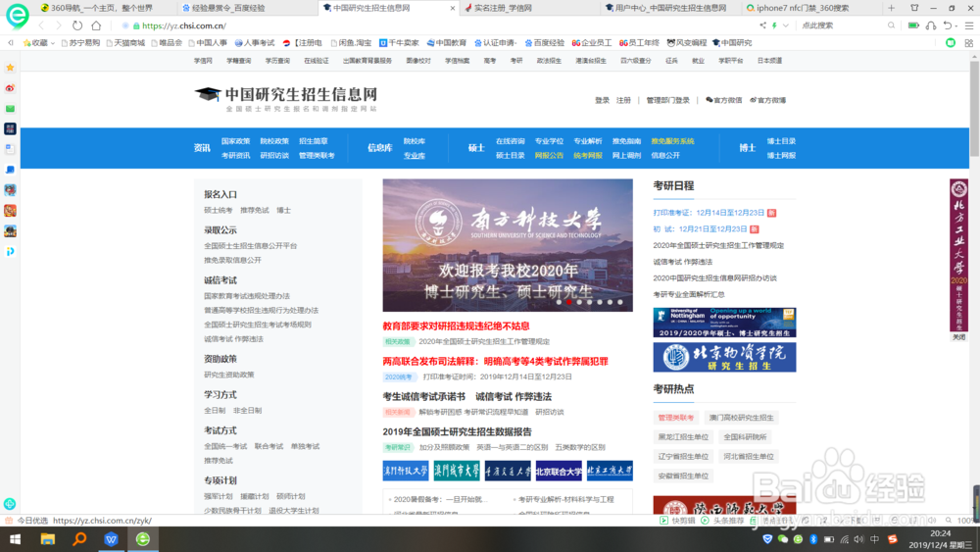The height and width of the screenshot is (552, 980).
Task: Click 网报公告 in 硕士 menu
Action: (x=549, y=156)
